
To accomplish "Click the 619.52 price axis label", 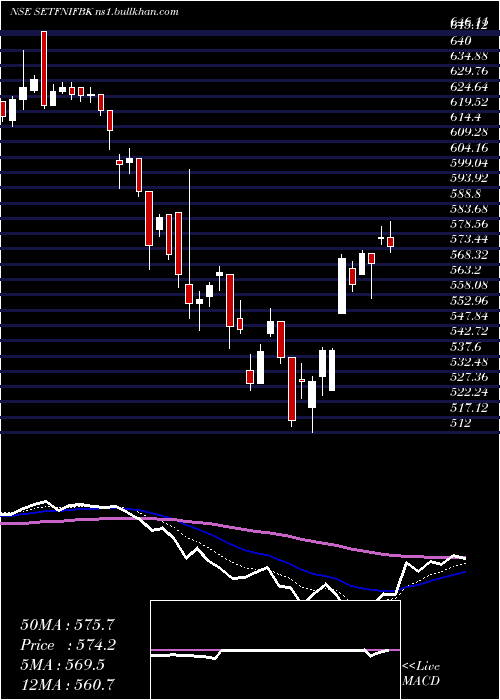I will (x=469, y=102).
